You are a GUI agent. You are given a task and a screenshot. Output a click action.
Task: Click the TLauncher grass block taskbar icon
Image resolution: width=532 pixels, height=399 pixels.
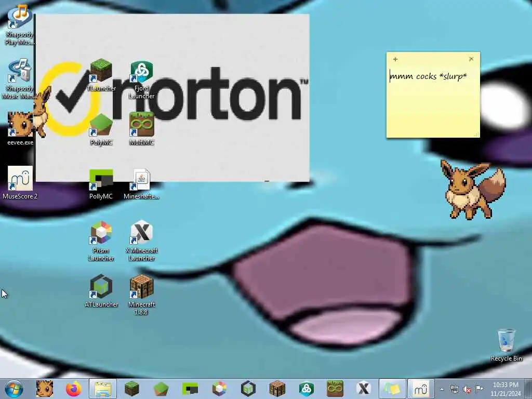[131, 389]
